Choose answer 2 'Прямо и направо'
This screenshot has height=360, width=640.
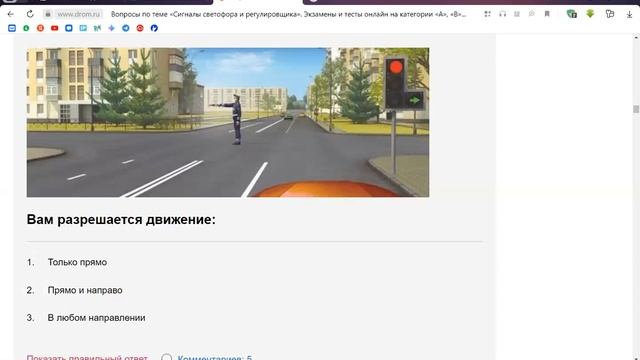point(85,290)
